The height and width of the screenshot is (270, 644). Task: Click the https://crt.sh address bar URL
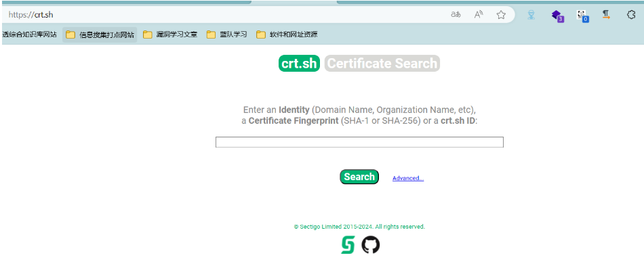coord(31,15)
